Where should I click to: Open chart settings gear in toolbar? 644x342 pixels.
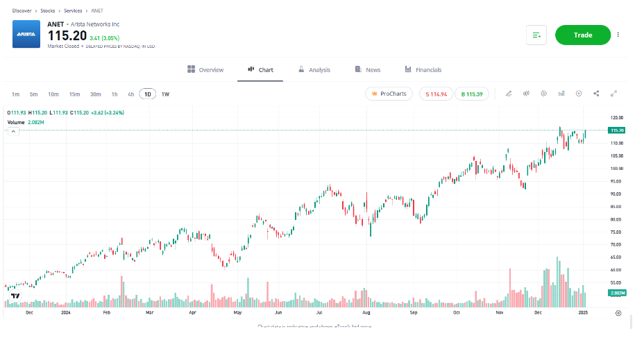544,94
